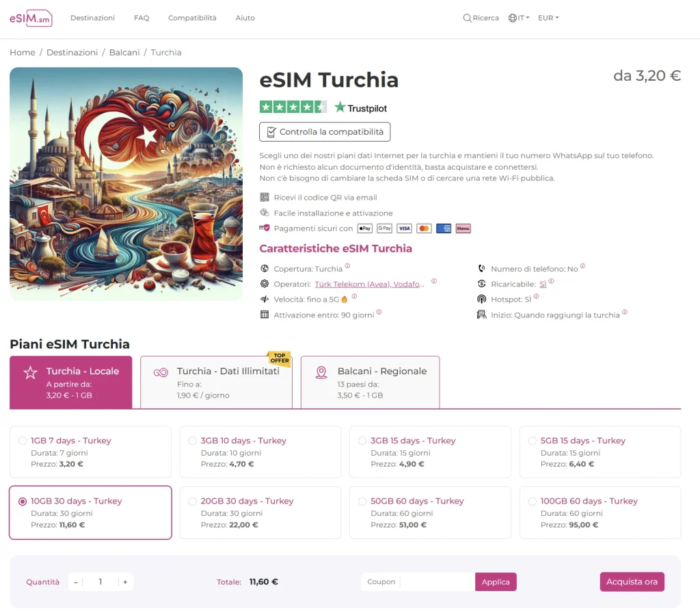Screen dimensions: 700x615
Task: Click the Turkey illustration image
Action: coord(126,183)
